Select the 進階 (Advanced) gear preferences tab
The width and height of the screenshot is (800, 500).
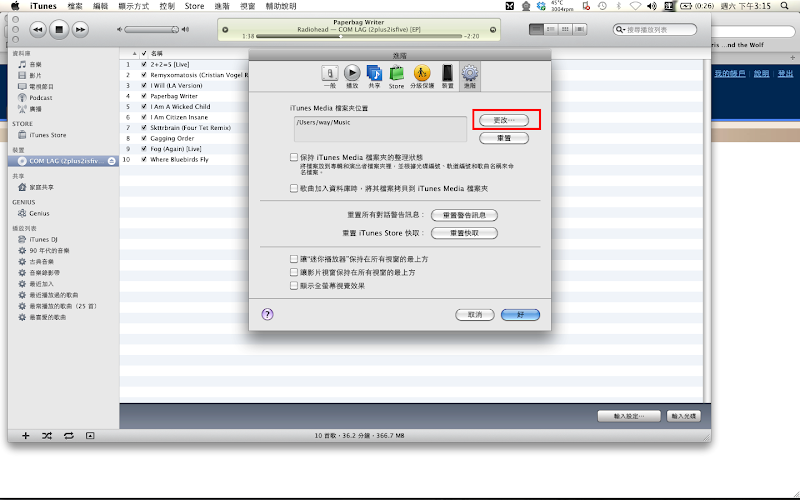[x=469, y=77]
